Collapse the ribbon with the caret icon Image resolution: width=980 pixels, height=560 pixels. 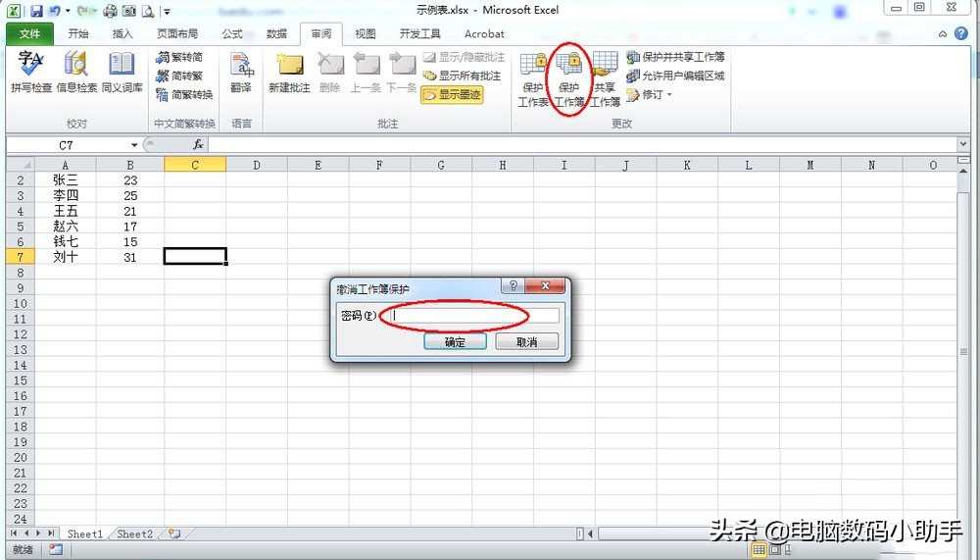click(x=943, y=34)
